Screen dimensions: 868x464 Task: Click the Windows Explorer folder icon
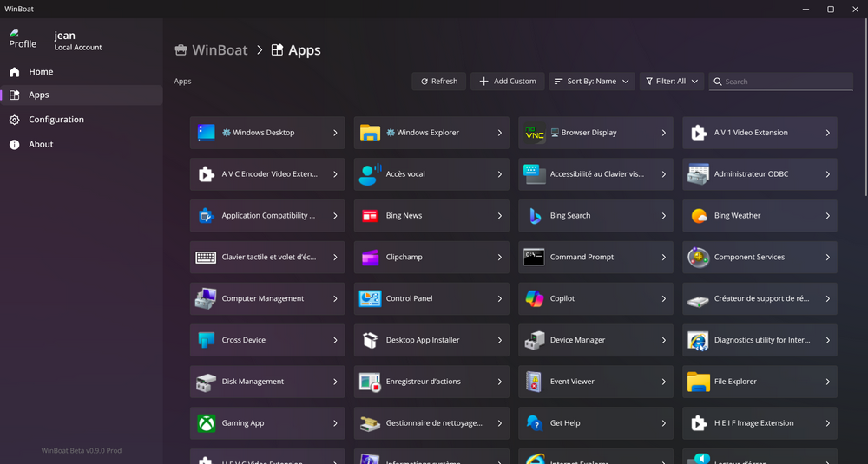tap(370, 133)
